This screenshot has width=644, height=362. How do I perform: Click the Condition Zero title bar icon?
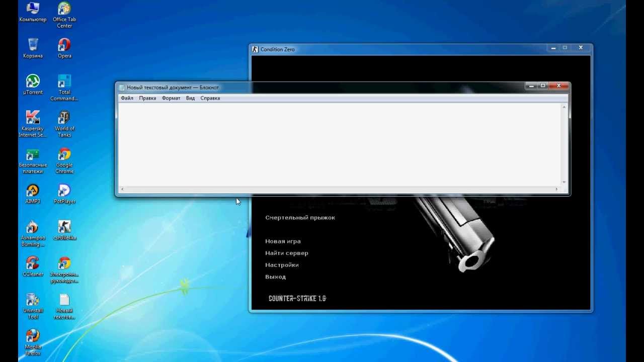click(x=255, y=49)
